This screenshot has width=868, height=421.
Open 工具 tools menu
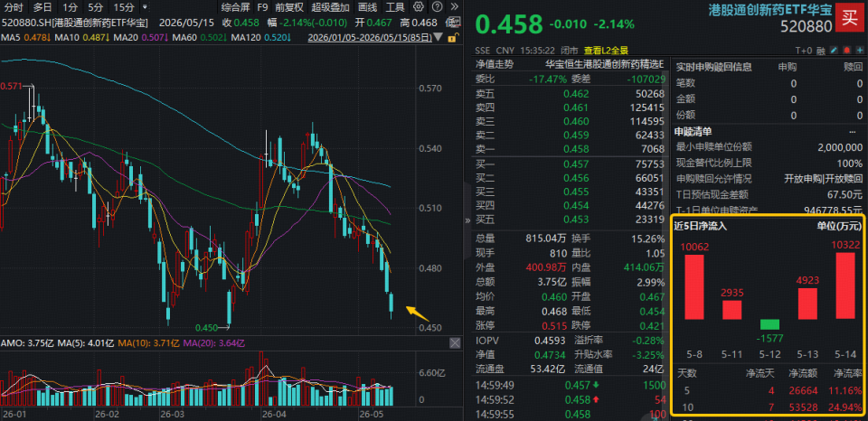click(395, 7)
